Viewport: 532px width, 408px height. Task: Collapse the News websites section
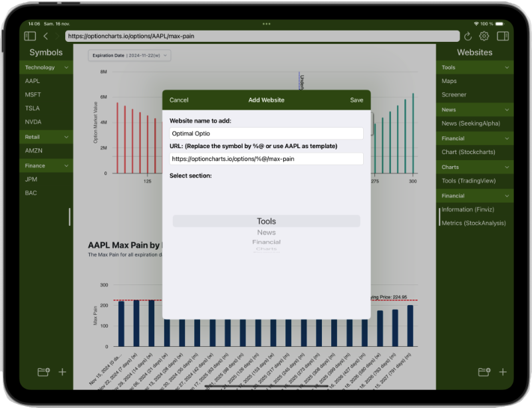coord(507,110)
